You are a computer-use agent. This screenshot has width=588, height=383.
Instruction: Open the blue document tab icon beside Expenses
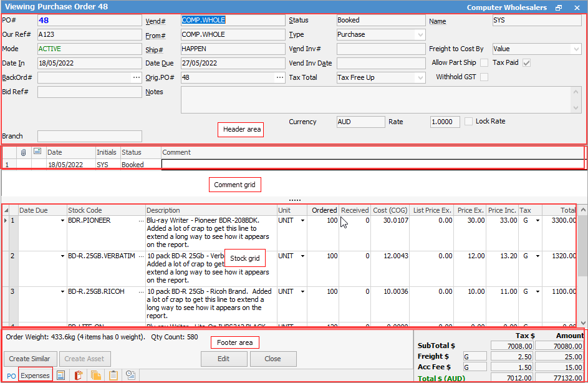[x=61, y=375]
